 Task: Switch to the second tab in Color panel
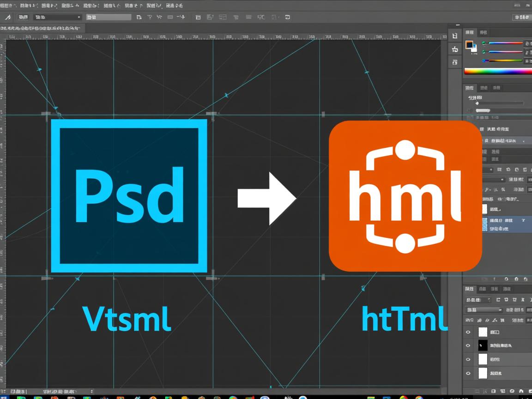[483, 32]
